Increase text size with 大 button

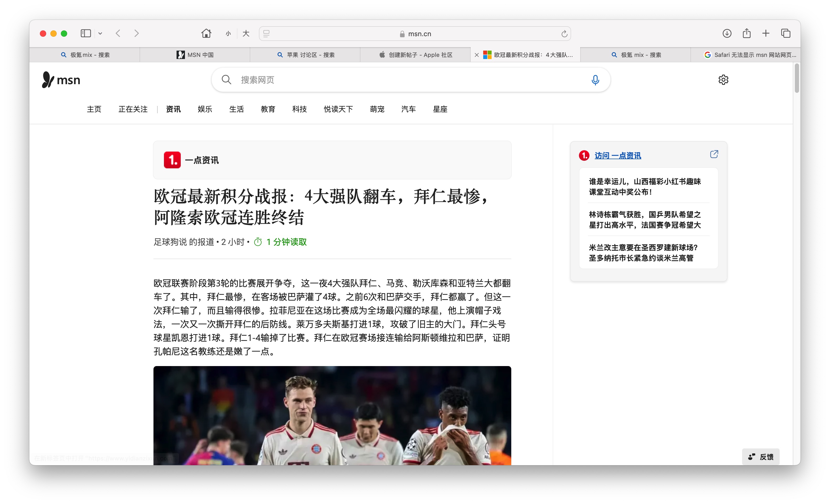coord(246,34)
